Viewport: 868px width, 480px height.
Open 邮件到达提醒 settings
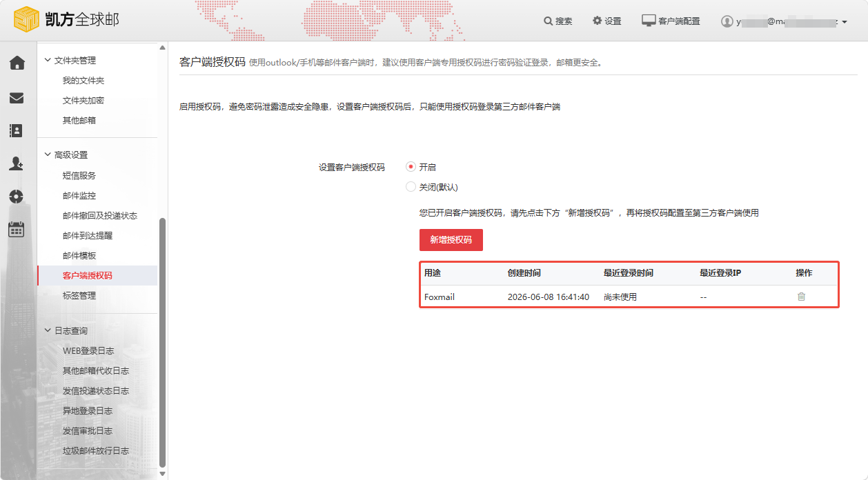[88, 236]
